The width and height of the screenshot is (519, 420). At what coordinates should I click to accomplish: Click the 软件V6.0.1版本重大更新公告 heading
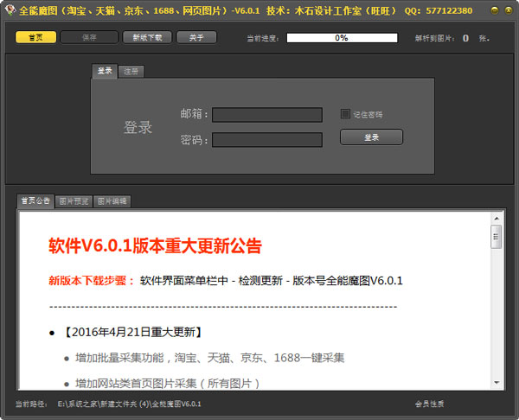click(155, 245)
